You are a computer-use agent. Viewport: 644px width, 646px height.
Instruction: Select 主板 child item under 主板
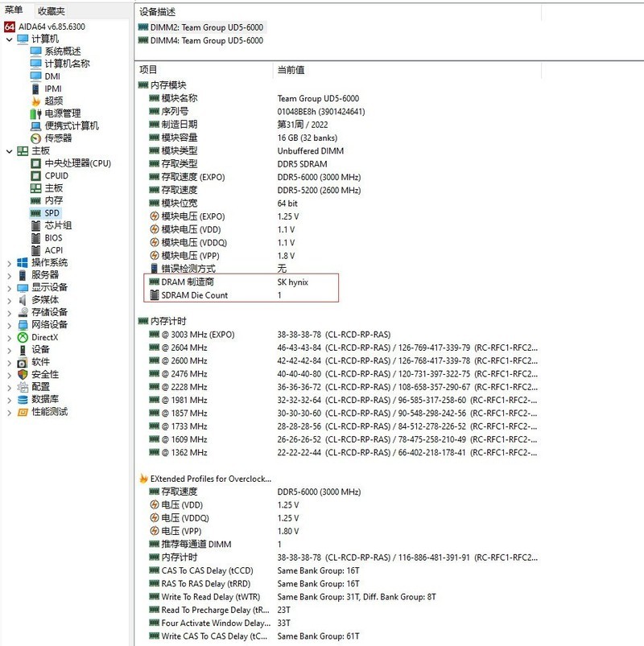point(54,188)
